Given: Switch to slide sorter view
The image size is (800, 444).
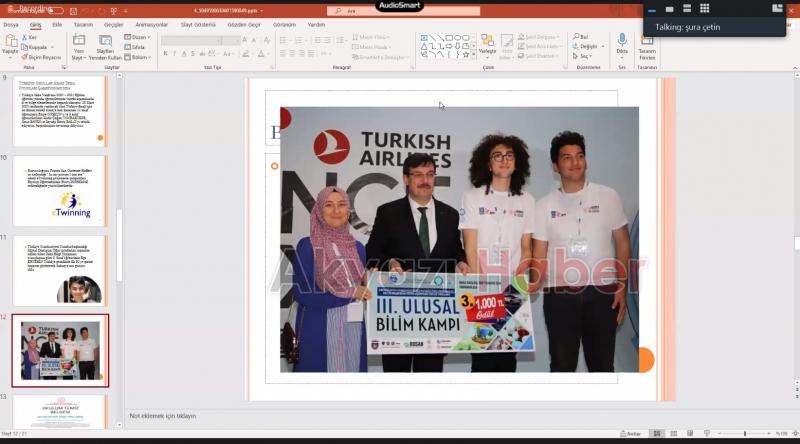Looking at the screenshot, I should click(673, 433).
